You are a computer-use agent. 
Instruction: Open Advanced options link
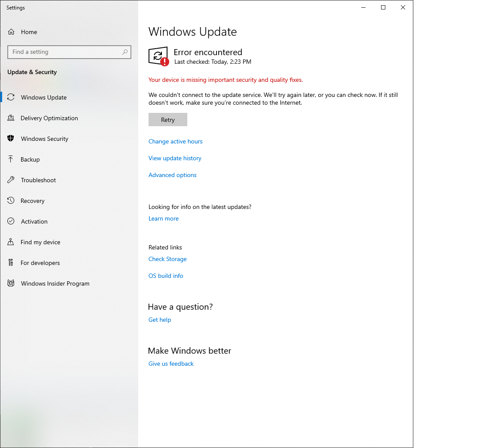(172, 175)
